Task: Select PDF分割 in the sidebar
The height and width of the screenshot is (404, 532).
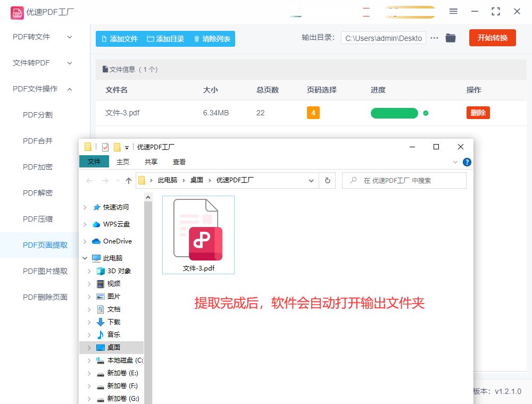Action: [38, 115]
